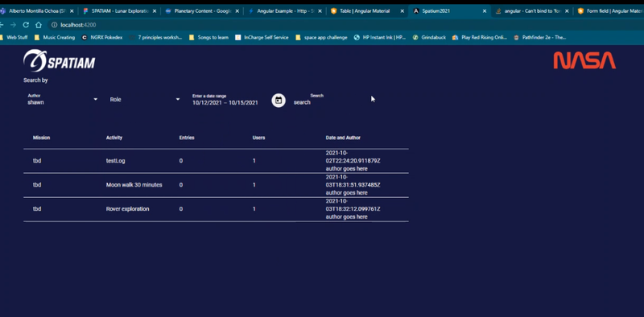Click tbd mission in Rover exploration row
Screen dimensions: 644x317
point(37,209)
